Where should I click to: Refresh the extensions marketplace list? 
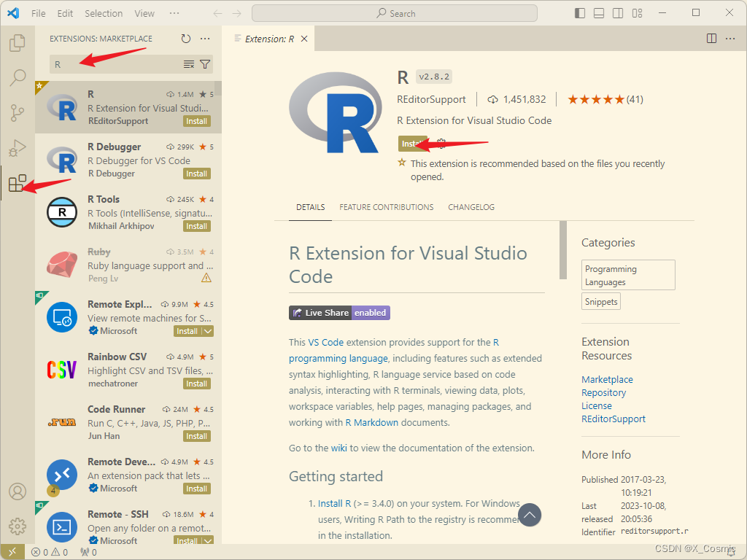pyautogui.click(x=186, y=39)
